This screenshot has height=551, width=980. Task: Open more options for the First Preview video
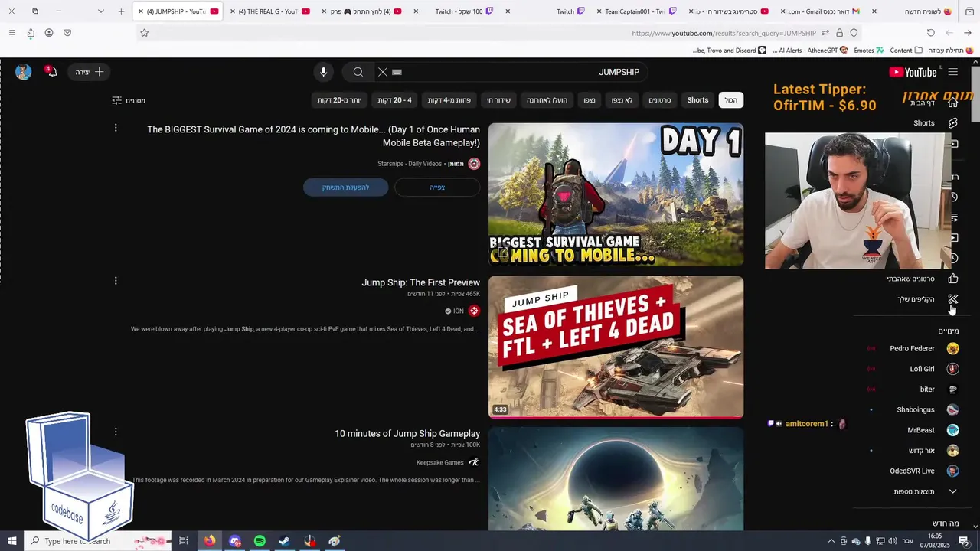116,281
